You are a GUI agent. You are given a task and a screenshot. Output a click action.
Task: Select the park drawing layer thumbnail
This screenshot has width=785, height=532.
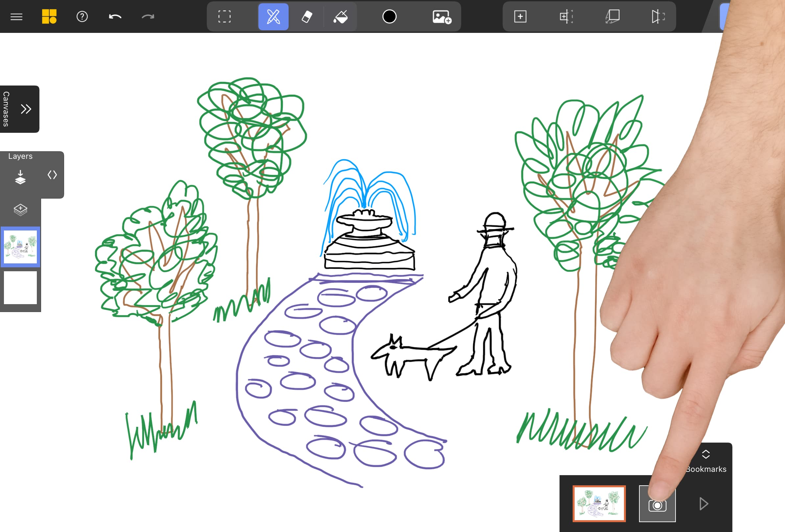coord(20,247)
